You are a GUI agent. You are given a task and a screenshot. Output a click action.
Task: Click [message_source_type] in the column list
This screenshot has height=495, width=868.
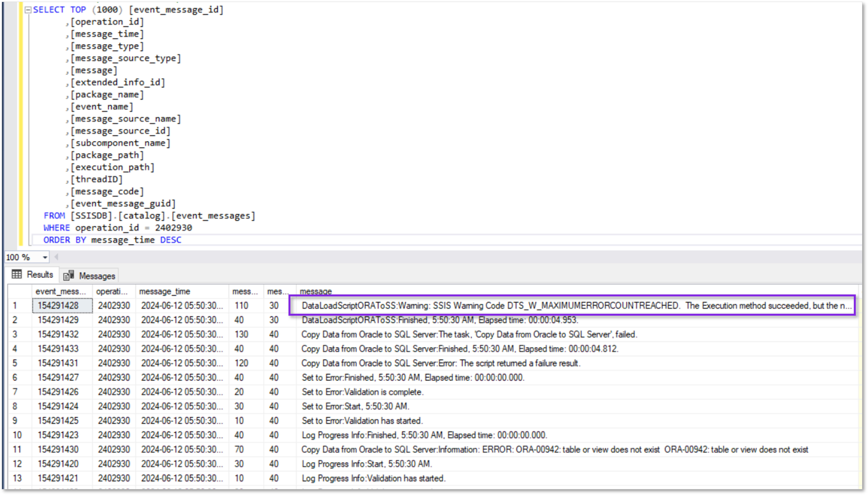click(x=125, y=58)
